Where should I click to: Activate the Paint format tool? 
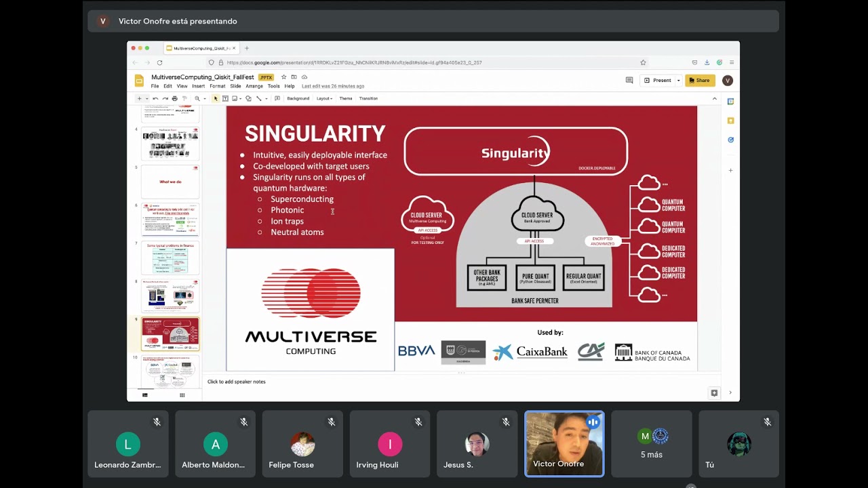(x=184, y=98)
